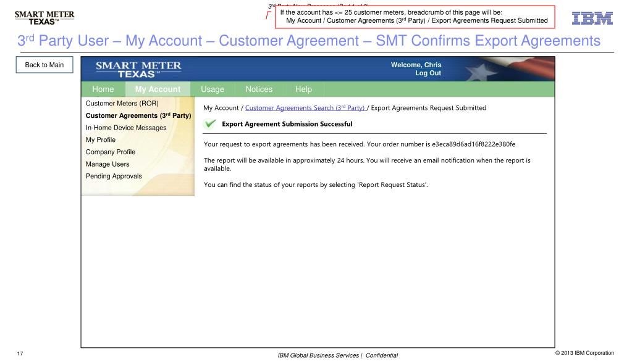The height and width of the screenshot is (364, 632).
Task: Click the green success checkmark icon
Action: (x=210, y=123)
